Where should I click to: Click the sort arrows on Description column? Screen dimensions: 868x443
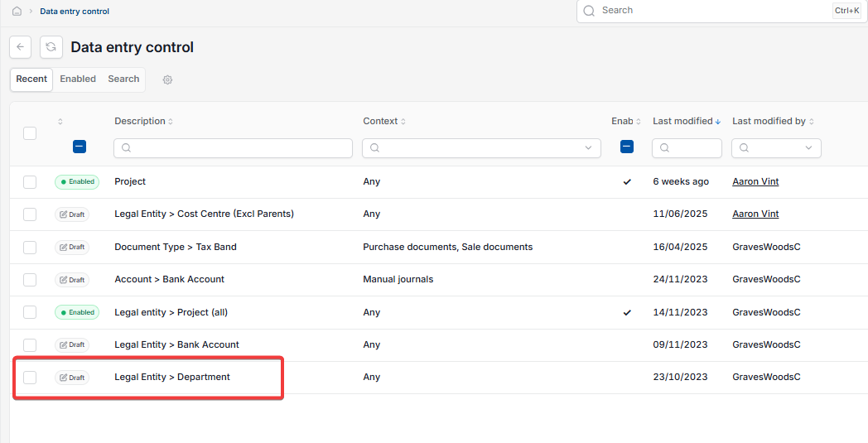[171, 121]
